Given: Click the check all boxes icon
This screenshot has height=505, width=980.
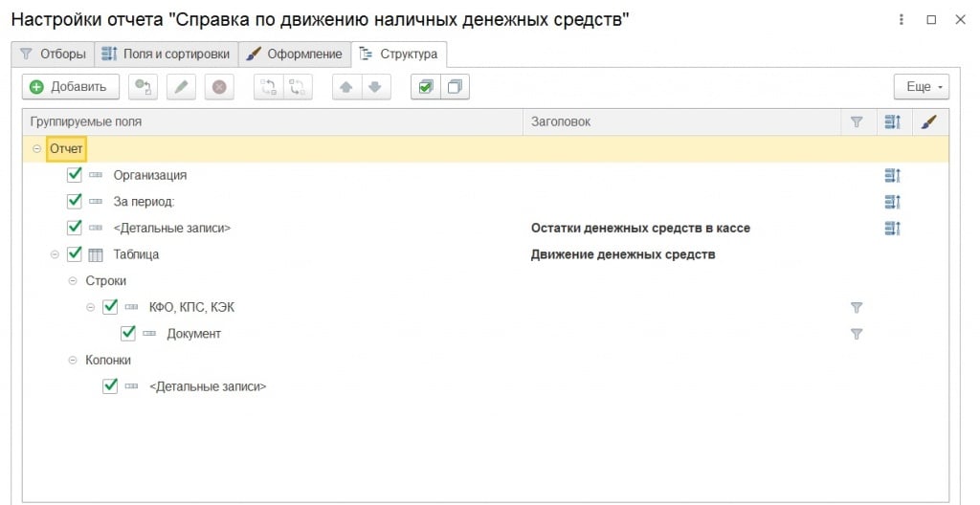Looking at the screenshot, I should point(426,87).
